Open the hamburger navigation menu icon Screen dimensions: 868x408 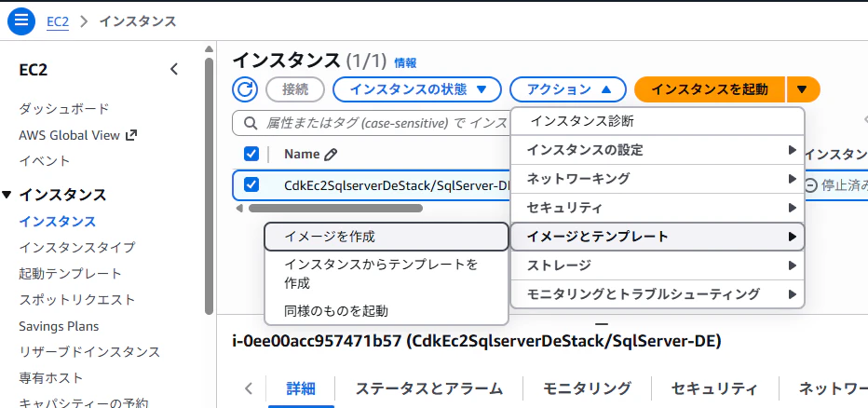click(x=21, y=21)
